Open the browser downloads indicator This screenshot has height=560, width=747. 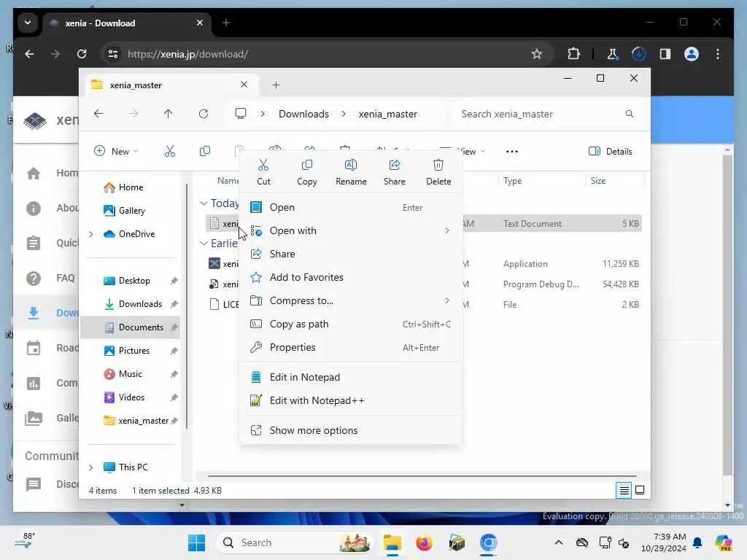[638, 54]
